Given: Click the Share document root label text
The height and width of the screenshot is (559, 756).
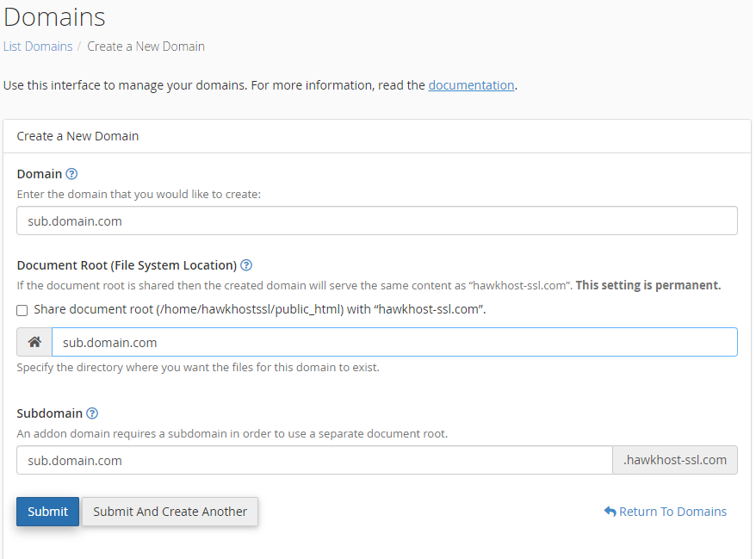Looking at the screenshot, I should pyautogui.click(x=259, y=310).
